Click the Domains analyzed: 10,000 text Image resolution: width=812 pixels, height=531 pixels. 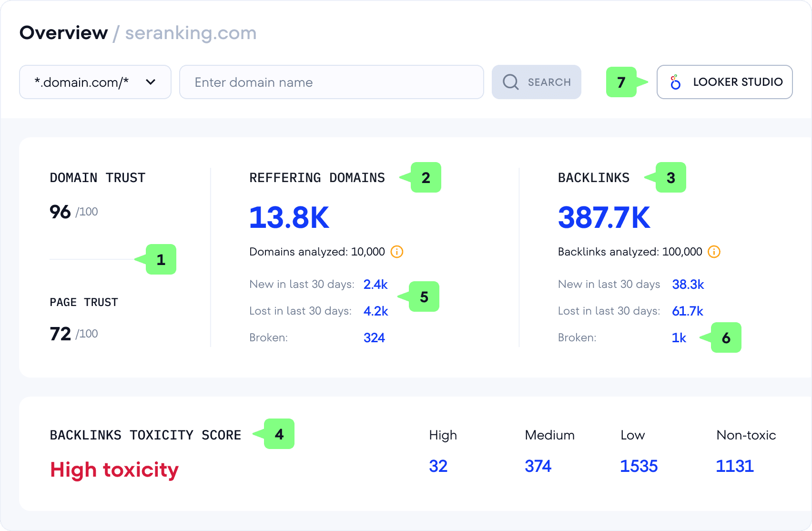tap(317, 252)
